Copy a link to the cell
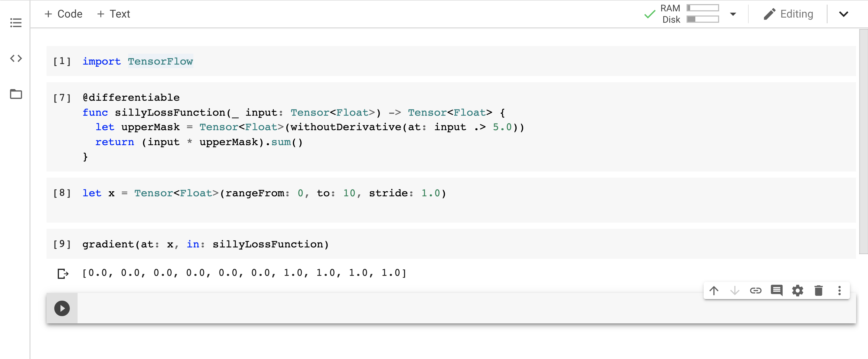Screen dimensions: 868x359 click(x=756, y=290)
